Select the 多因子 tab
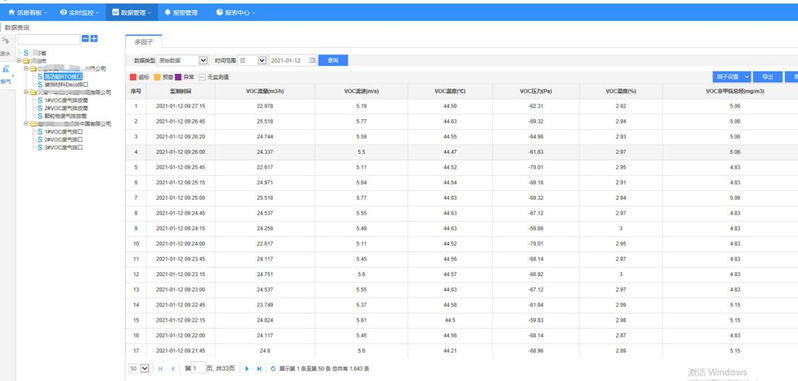Viewport: 798px width, 381px height. [x=144, y=42]
